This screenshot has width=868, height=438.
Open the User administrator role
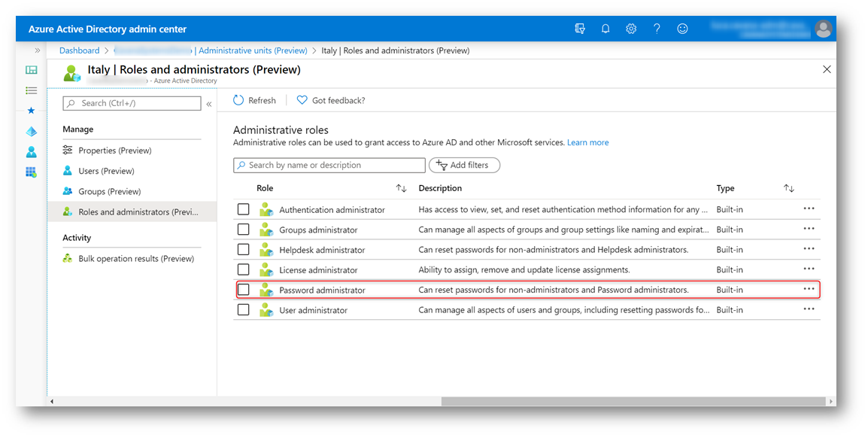pyautogui.click(x=314, y=310)
